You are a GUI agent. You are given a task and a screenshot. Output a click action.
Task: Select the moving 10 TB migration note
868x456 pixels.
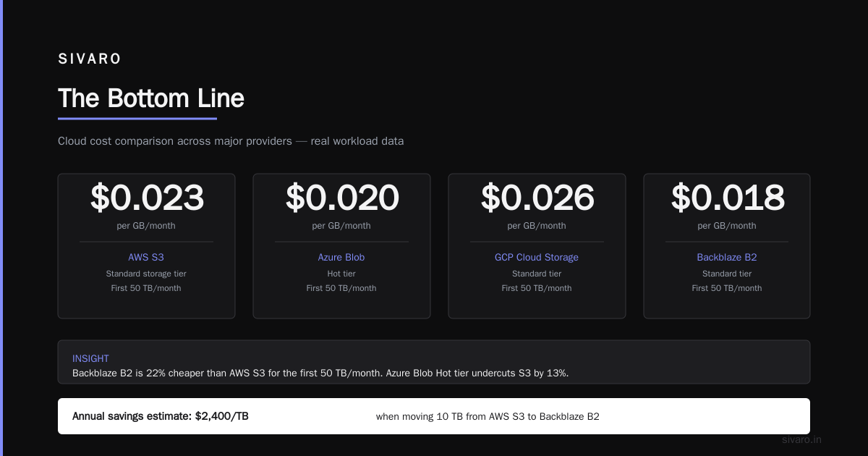(488, 416)
